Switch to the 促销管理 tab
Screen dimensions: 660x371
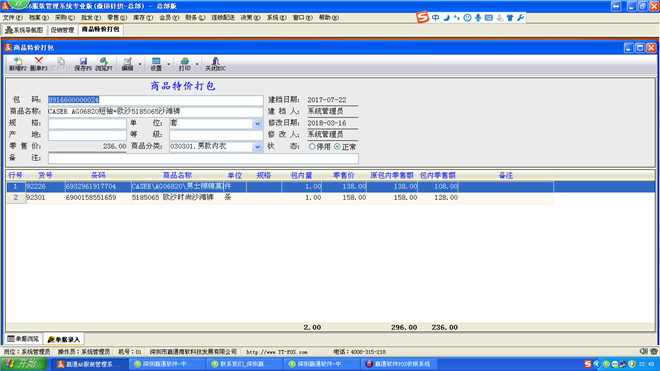62,30
